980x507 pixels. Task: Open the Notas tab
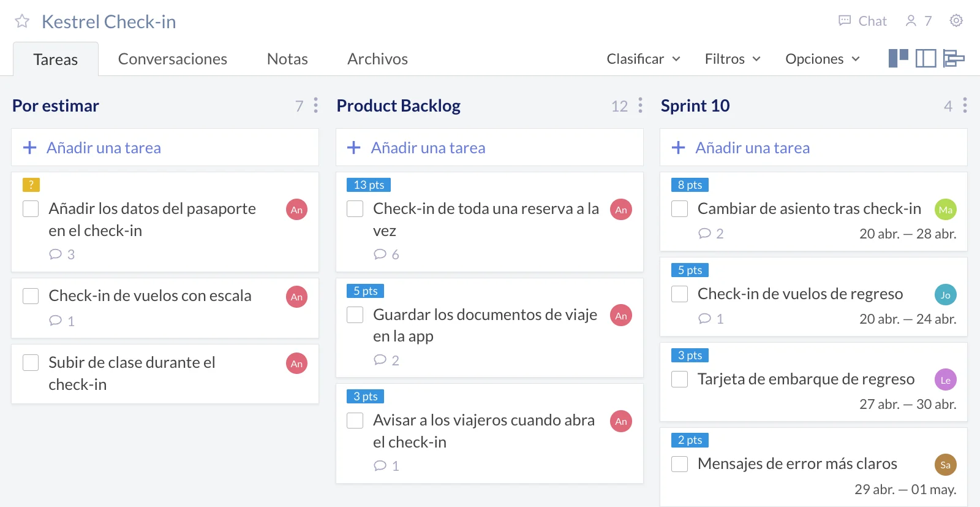click(287, 59)
